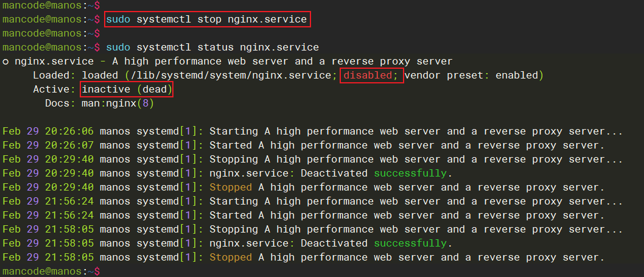
Task: Click orange 'Stopped' in the 20:29:40 entry
Action: coord(230,188)
